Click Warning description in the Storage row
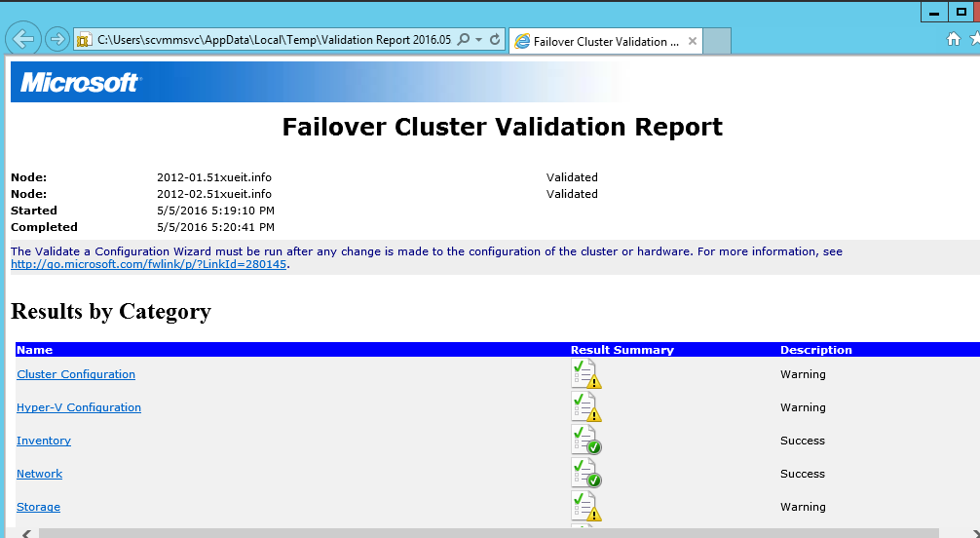This screenshot has height=538, width=980. [x=803, y=507]
